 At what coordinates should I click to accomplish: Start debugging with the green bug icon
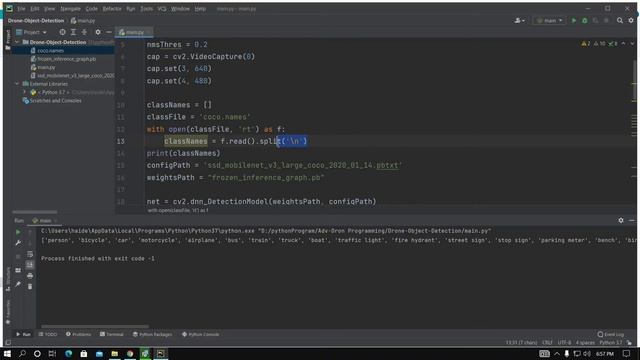tap(584, 20)
